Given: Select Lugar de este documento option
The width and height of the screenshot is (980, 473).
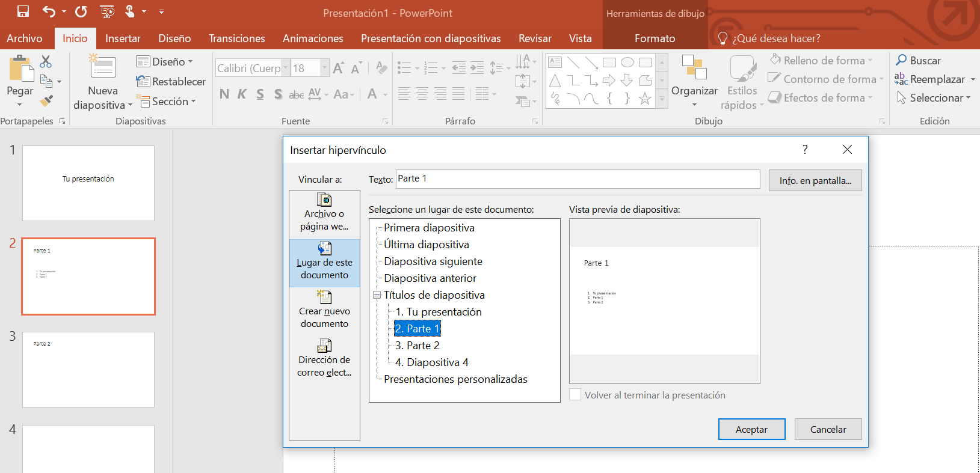Looking at the screenshot, I should click(x=324, y=263).
